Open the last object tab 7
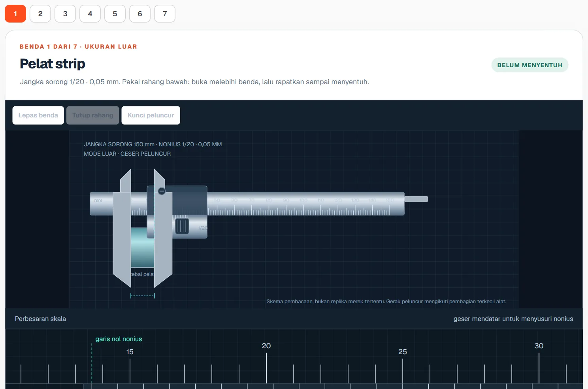 click(165, 14)
